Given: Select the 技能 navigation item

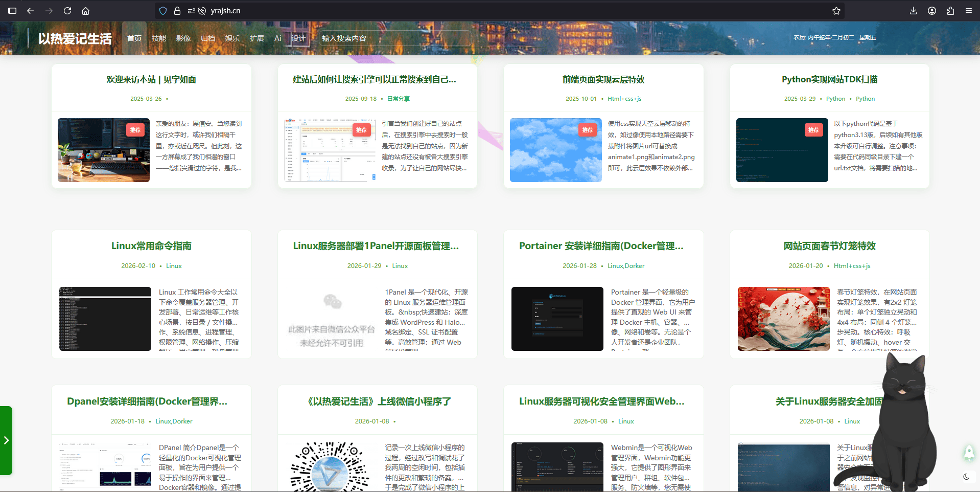Looking at the screenshot, I should coord(159,38).
